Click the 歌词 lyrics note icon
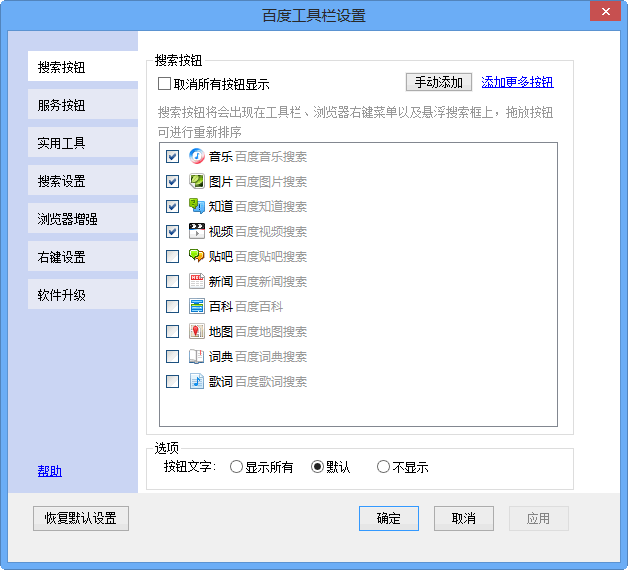The width and height of the screenshot is (628, 570). click(x=197, y=381)
